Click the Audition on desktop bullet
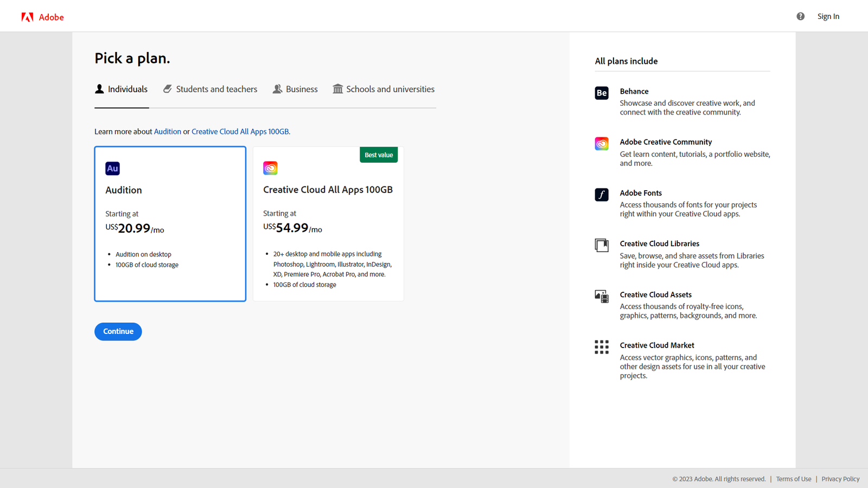 point(143,254)
